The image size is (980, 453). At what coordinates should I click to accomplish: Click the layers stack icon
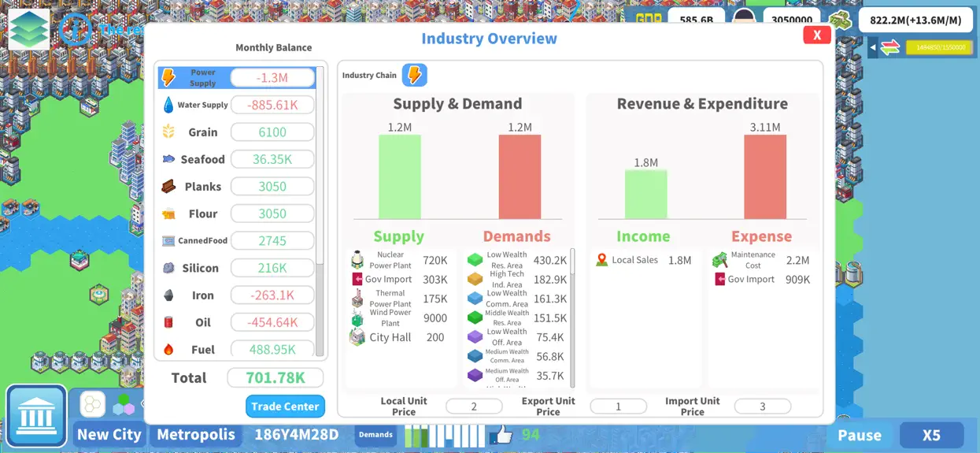click(x=28, y=28)
